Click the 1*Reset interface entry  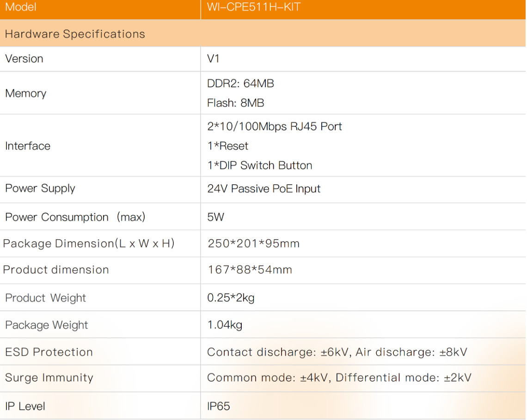click(227, 146)
